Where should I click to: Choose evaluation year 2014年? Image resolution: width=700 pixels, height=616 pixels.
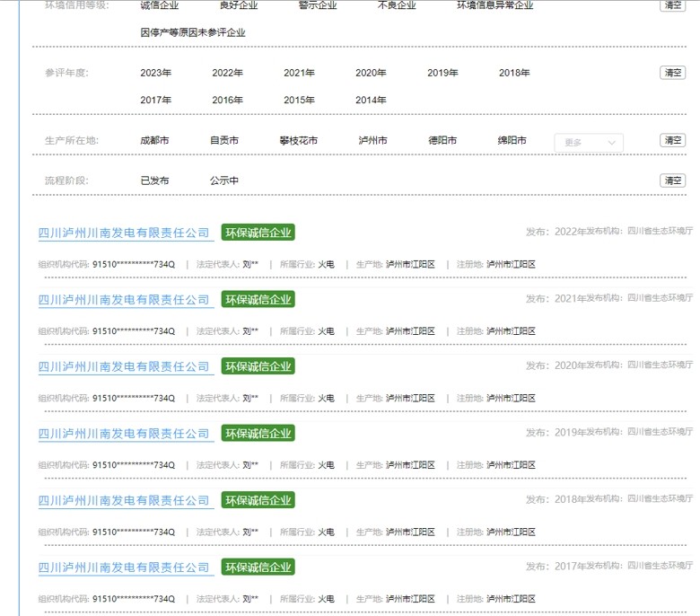371,100
